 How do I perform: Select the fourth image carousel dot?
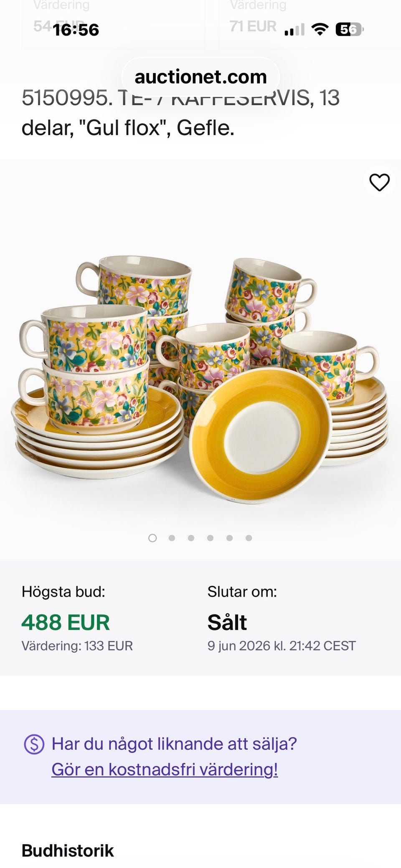click(x=210, y=538)
